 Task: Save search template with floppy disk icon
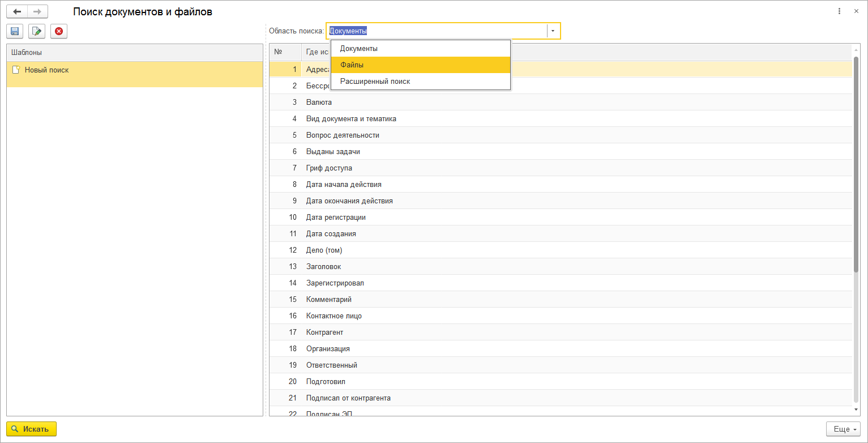click(15, 31)
